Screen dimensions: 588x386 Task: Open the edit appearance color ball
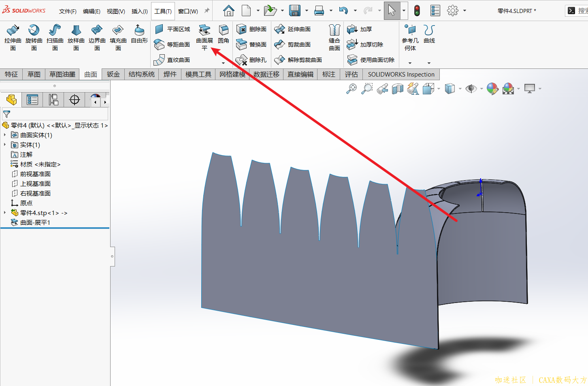(x=492, y=89)
